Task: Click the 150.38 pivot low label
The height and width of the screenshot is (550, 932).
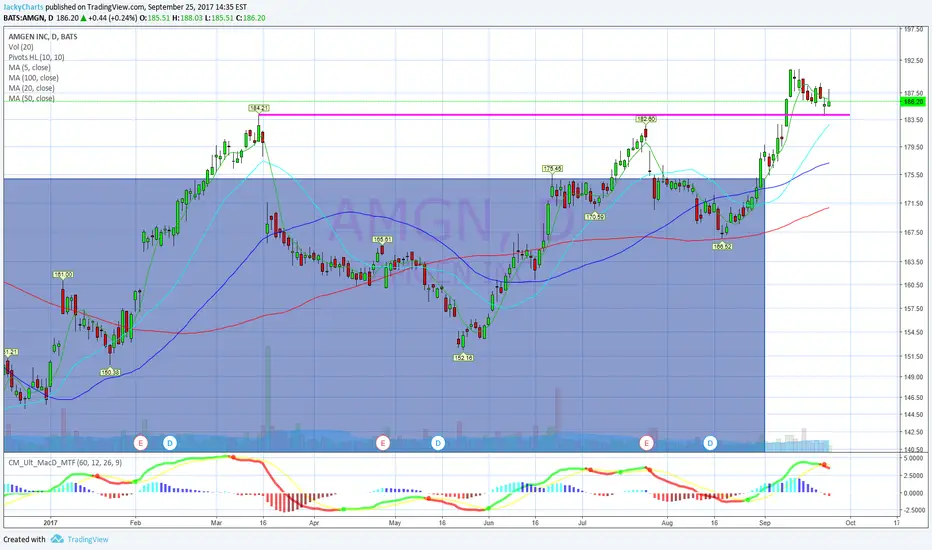Action: click(x=110, y=372)
